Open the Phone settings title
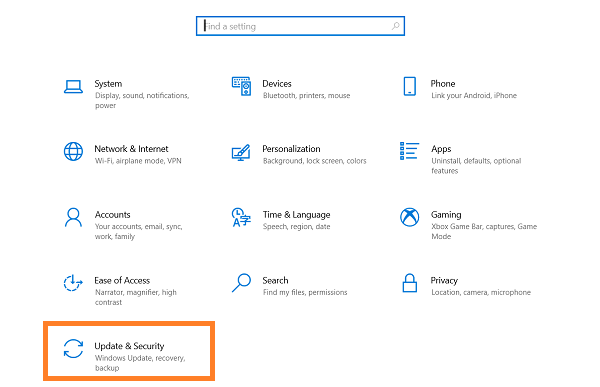The height and width of the screenshot is (387, 600). coord(443,83)
